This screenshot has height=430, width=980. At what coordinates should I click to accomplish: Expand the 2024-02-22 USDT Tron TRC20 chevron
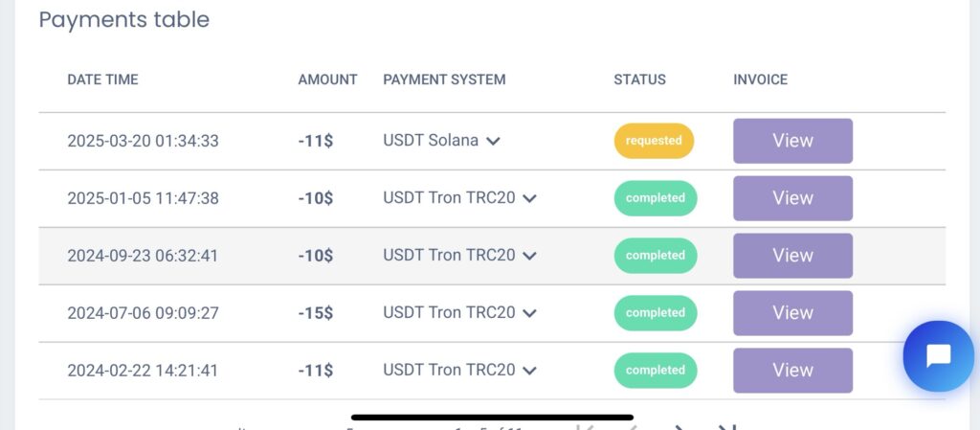tap(529, 372)
